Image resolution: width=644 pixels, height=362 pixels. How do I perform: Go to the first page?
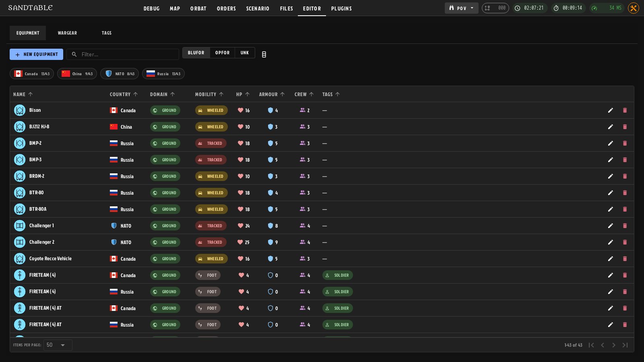(591, 345)
